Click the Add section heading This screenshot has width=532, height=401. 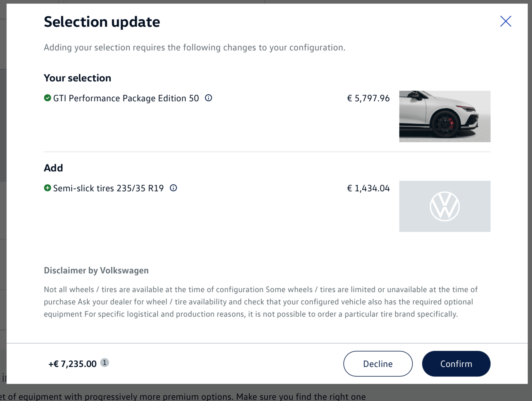53,168
